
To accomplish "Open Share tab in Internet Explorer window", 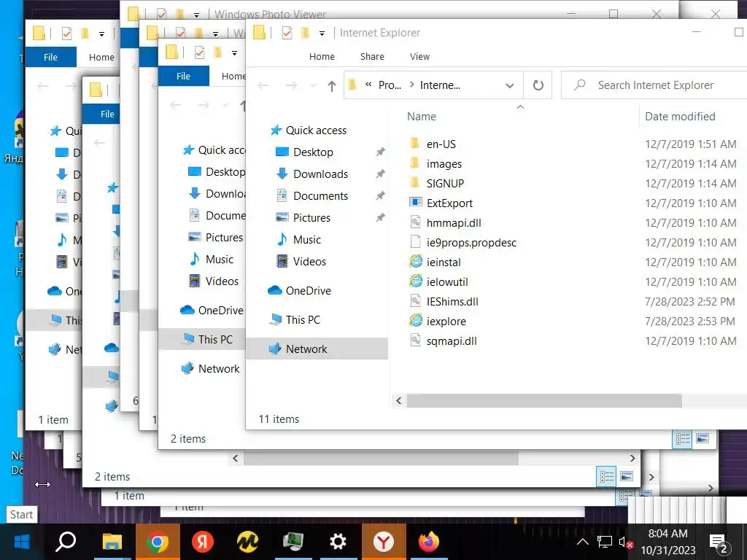I will pos(372,57).
